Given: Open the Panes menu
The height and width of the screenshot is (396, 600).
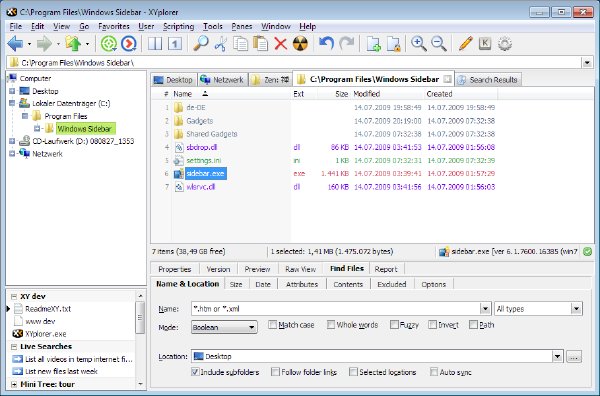Looking at the screenshot, I should click(241, 26).
